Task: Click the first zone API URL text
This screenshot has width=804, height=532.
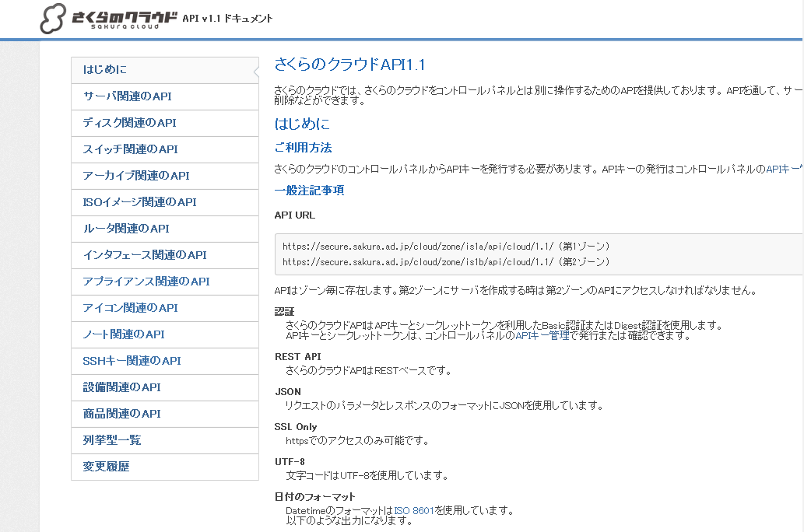Action: [x=418, y=246]
